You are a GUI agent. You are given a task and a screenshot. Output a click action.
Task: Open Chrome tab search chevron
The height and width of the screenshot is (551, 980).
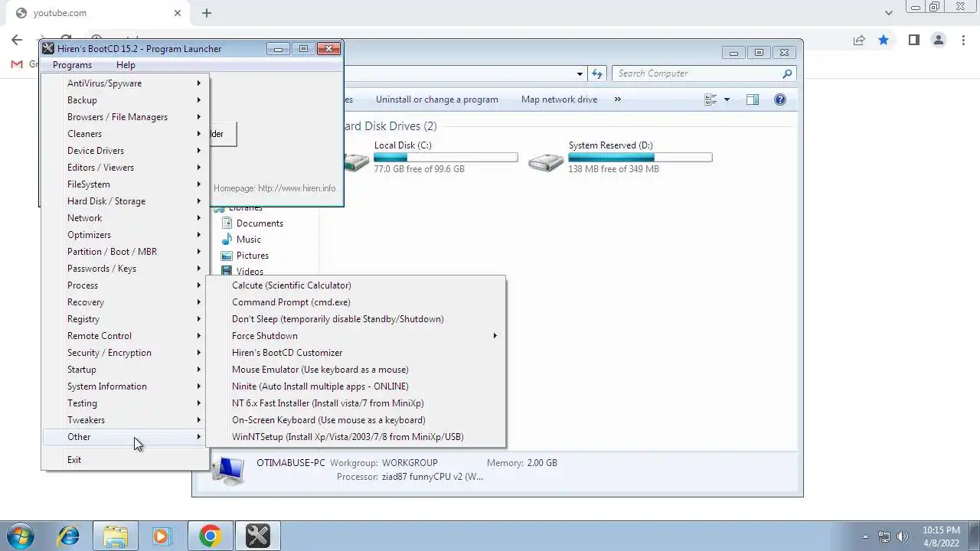(888, 13)
